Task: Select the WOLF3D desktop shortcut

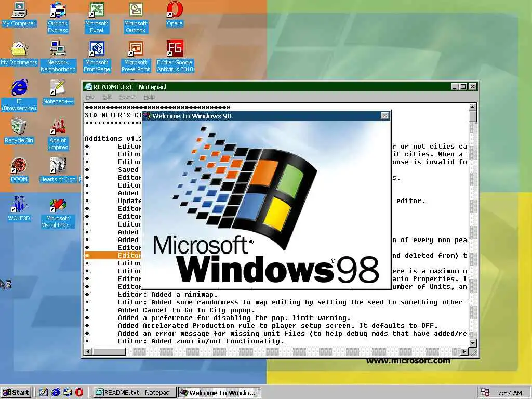Action: coord(19,209)
